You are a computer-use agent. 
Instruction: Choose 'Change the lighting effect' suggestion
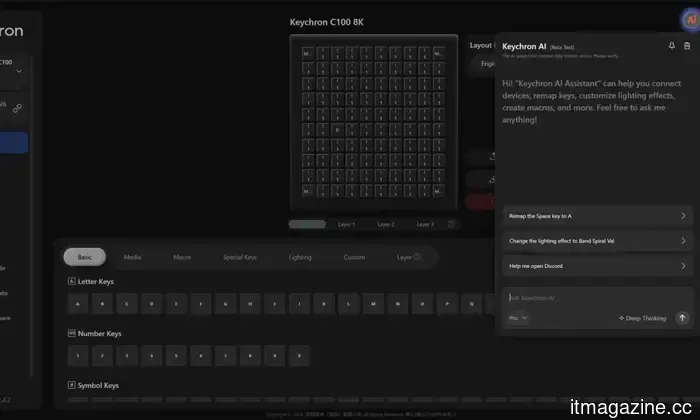click(x=597, y=241)
